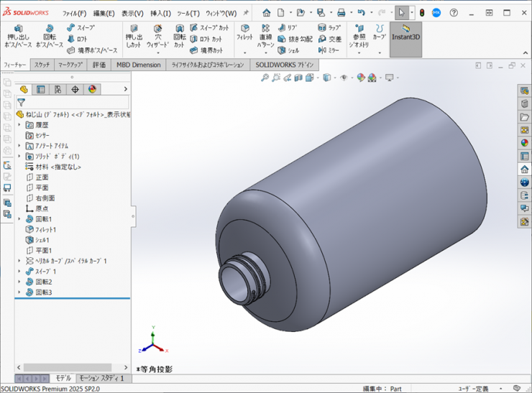Open the DisplayManager color sphere tab

[x=92, y=90]
